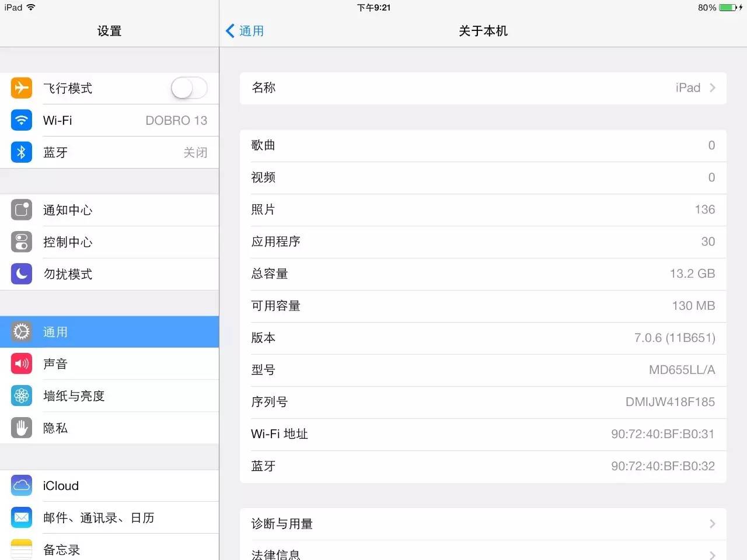This screenshot has width=747, height=560.
Task: Tap the Wallpaper & Brightness (墙纸与亮度) icon
Action: (22, 396)
